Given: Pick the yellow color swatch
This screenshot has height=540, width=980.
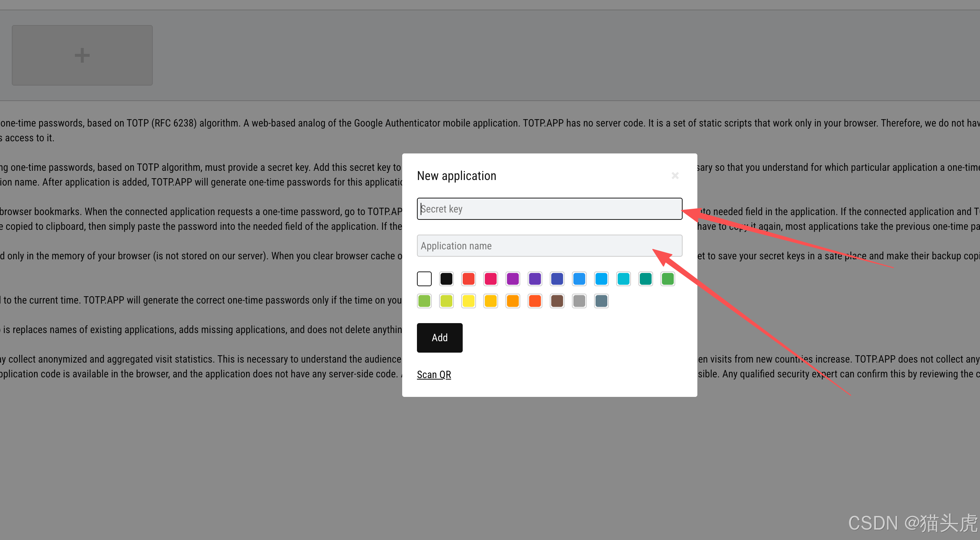Looking at the screenshot, I should coord(468,301).
